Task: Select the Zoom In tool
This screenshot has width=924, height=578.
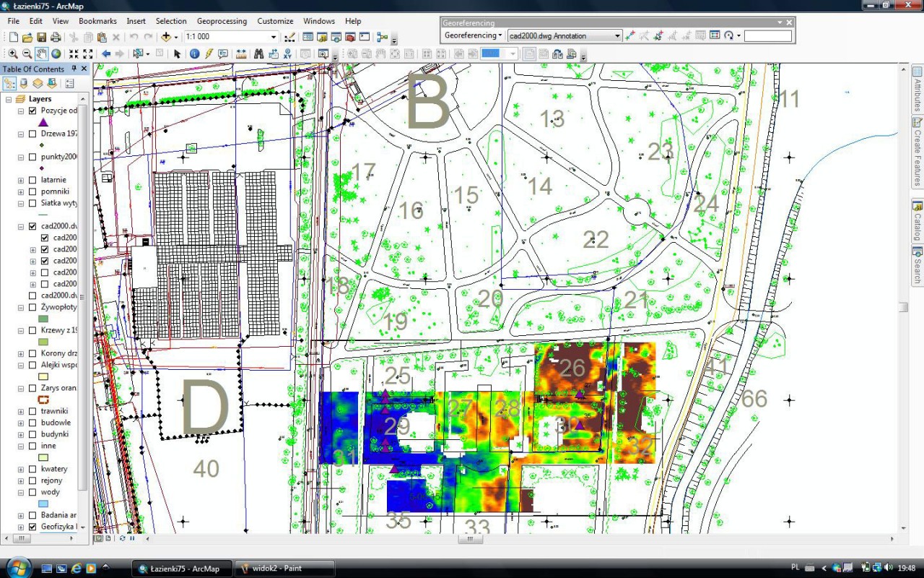Action: pos(13,53)
